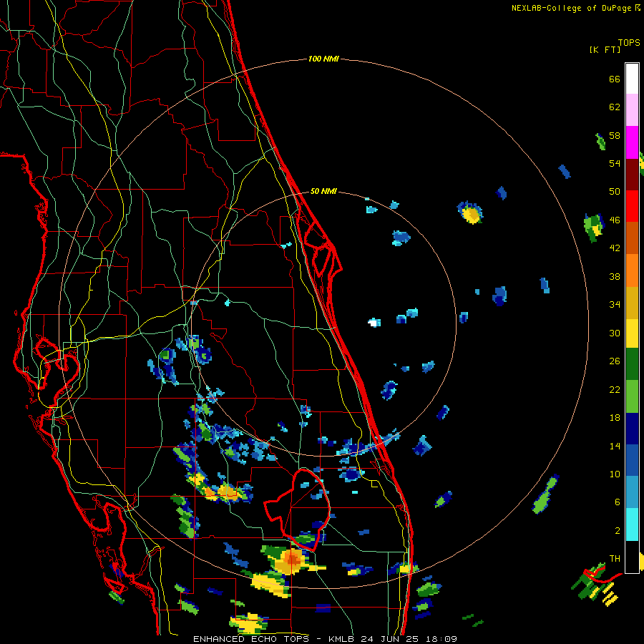
Task: Click the legend value 50
Action: click(x=615, y=192)
